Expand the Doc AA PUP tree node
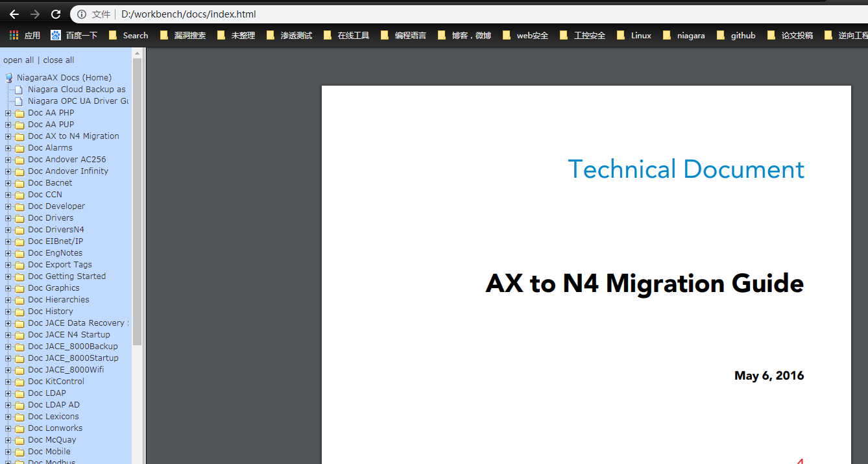This screenshot has width=868, height=464. click(8, 125)
